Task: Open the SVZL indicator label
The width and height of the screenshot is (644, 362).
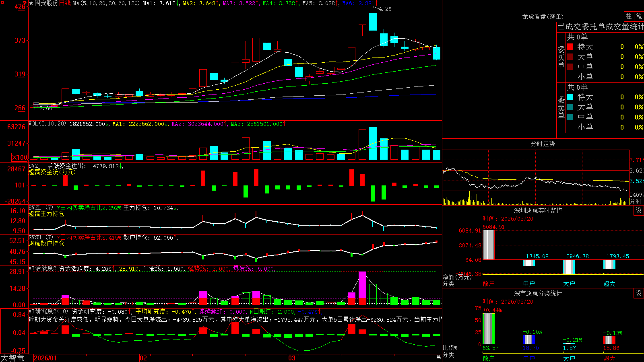Action: pyautogui.click(x=35, y=208)
